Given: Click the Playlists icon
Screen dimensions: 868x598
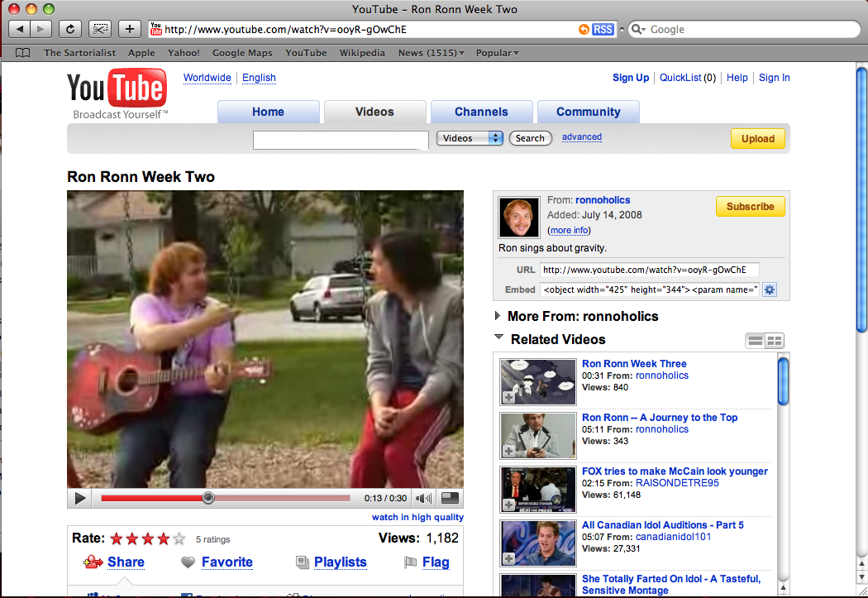Looking at the screenshot, I should [x=303, y=562].
